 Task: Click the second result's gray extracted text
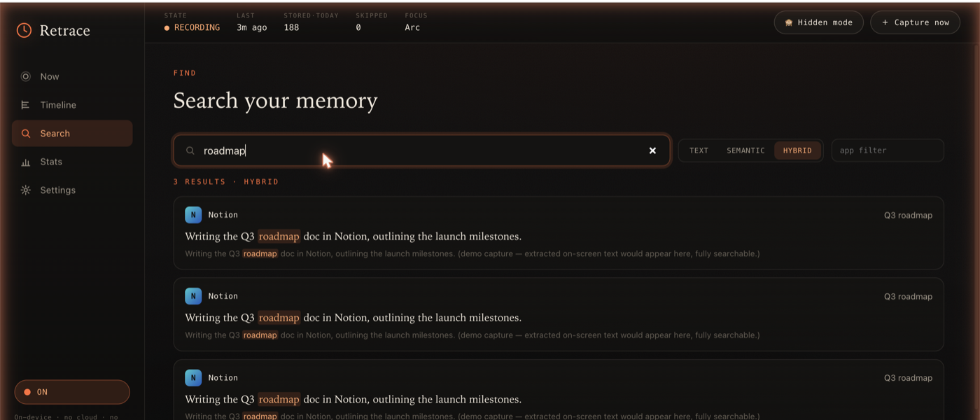click(x=472, y=335)
